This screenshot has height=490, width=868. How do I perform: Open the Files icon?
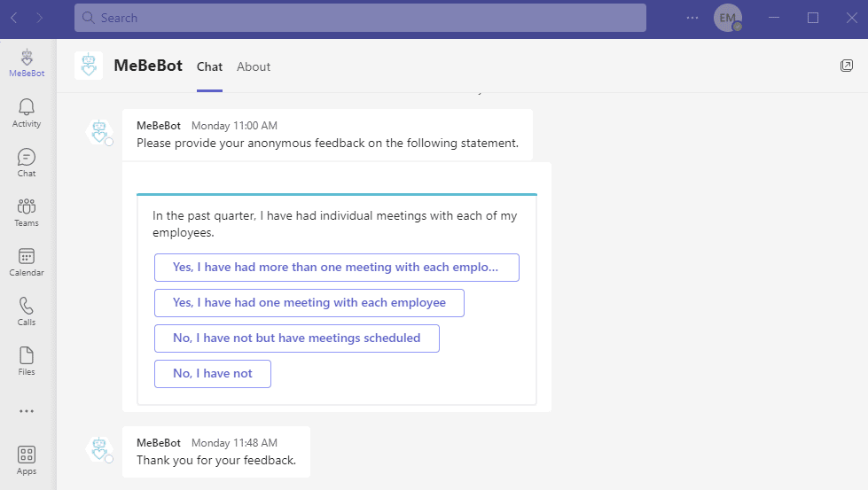[27, 361]
